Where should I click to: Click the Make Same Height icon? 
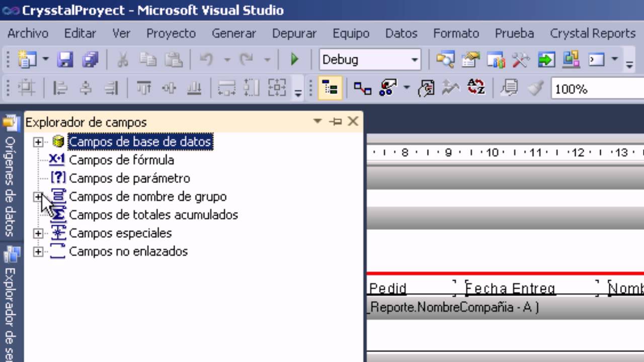click(x=252, y=88)
